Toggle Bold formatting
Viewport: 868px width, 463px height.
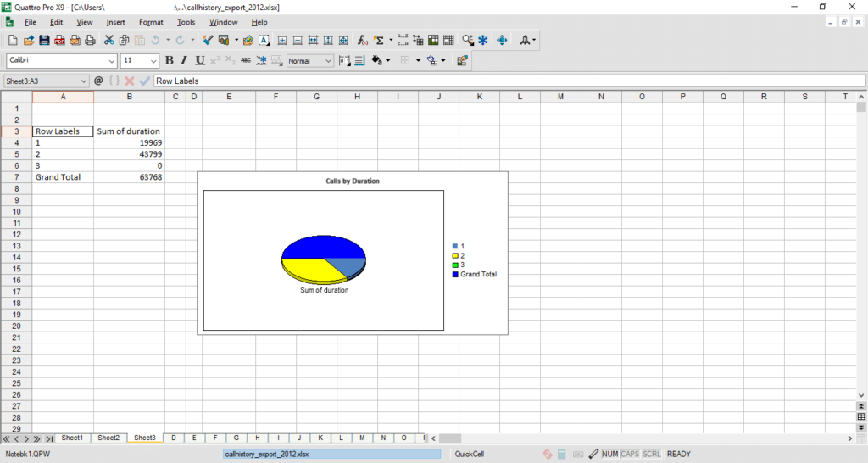170,60
